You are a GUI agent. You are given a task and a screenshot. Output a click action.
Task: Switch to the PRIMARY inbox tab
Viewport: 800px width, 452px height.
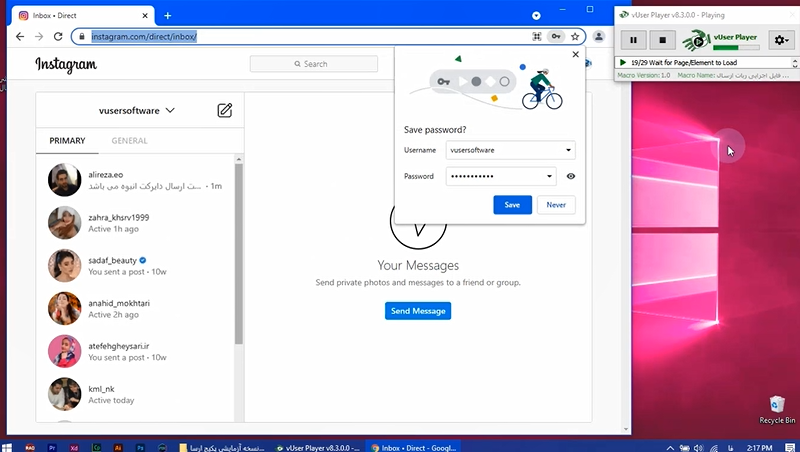[x=67, y=141]
